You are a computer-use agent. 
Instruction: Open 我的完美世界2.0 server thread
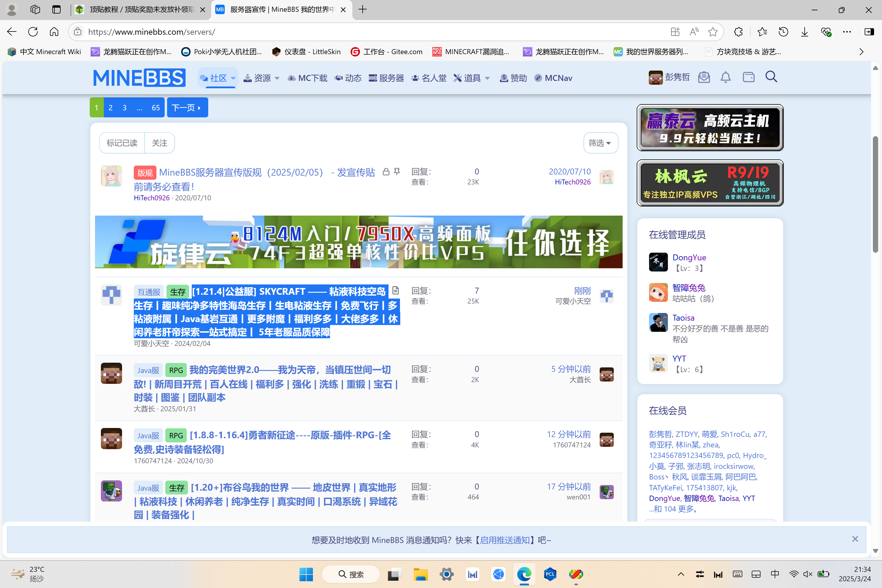pos(266,384)
